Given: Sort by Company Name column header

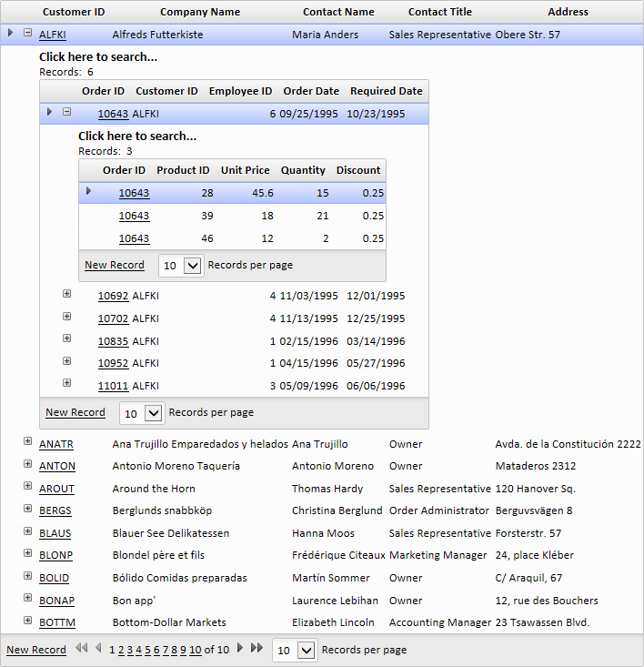Looking at the screenshot, I should tap(200, 12).
